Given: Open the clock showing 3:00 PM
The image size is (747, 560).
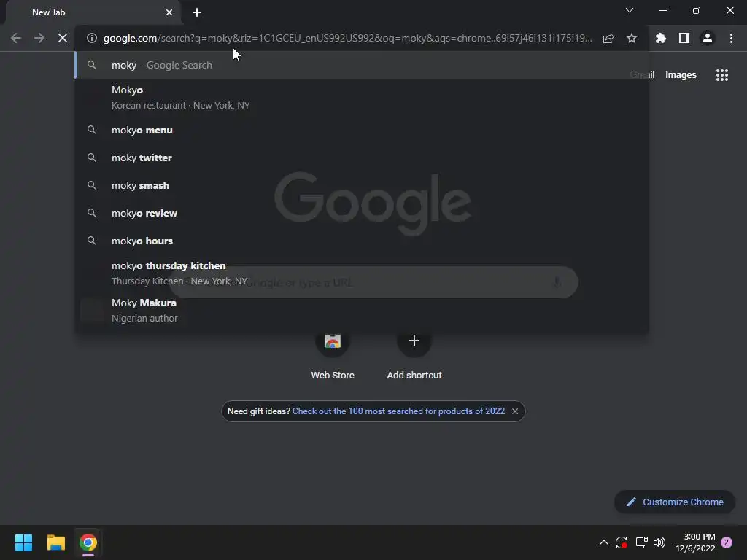Looking at the screenshot, I should click(695, 542).
